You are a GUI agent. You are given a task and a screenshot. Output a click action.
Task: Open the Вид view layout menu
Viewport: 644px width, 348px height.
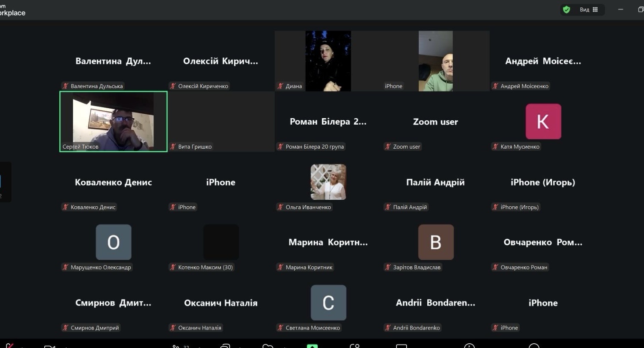(584, 9)
